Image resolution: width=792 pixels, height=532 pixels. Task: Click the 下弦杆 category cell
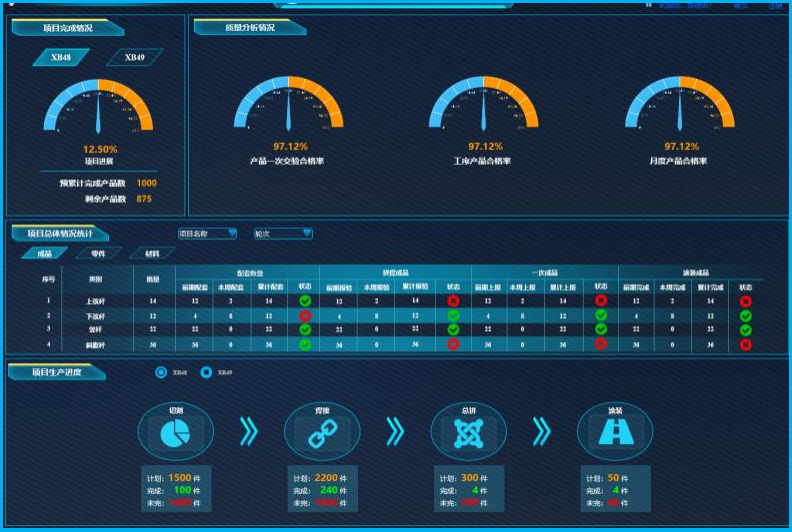(95, 317)
